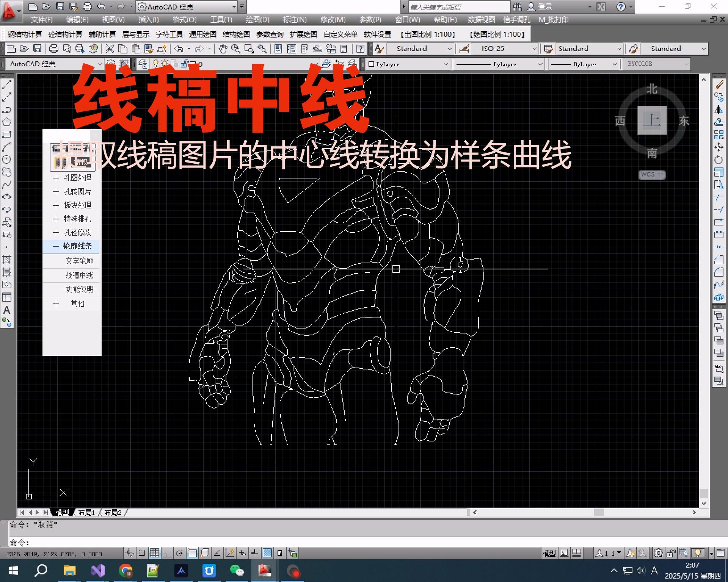The image size is (728, 582).
Task: Click the Help question mark toolbar icon
Action: tap(361, 48)
